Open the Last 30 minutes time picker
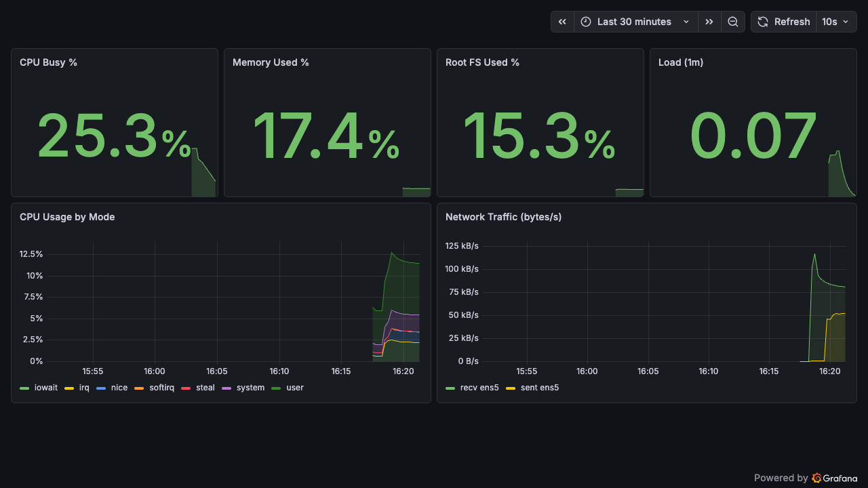Screen dimensions: 868x488 tap(635, 22)
